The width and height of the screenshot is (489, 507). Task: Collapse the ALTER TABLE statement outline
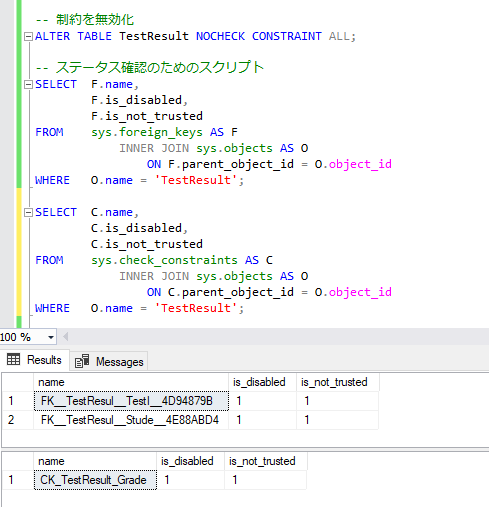pos(29,36)
